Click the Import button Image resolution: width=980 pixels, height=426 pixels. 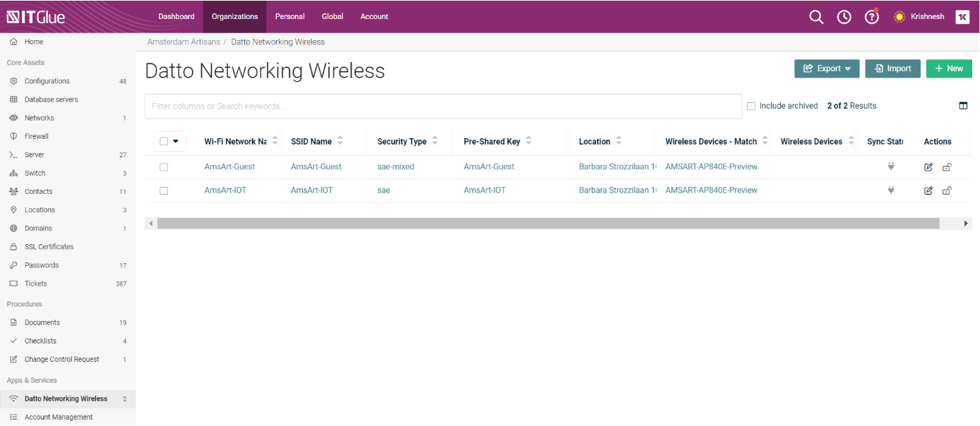point(892,68)
